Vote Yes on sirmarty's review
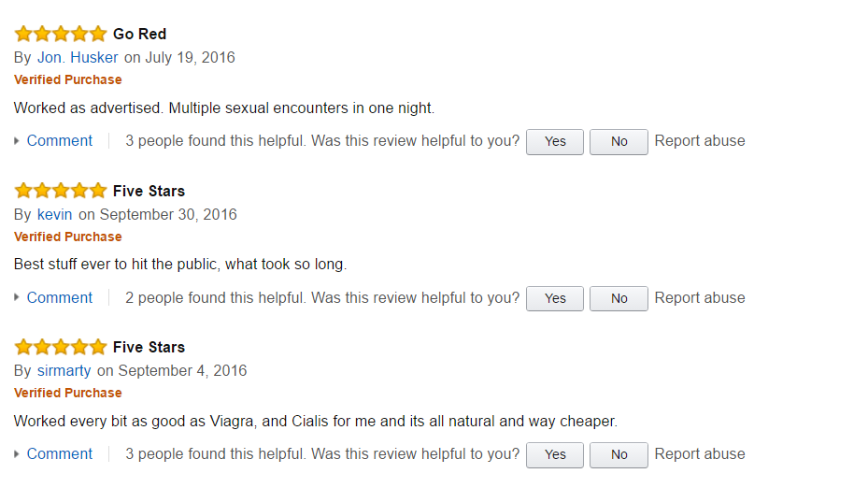 tap(555, 454)
